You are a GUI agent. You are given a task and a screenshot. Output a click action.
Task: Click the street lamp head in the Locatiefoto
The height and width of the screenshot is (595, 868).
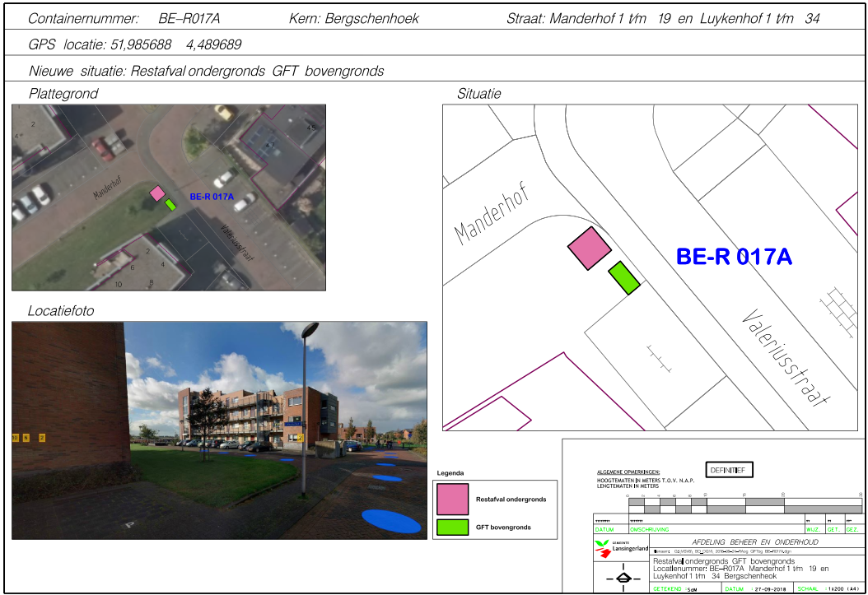[x=310, y=330]
